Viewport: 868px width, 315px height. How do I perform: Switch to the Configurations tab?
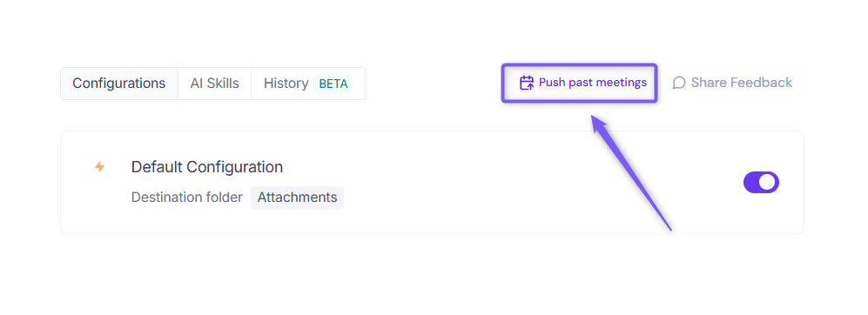119,84
